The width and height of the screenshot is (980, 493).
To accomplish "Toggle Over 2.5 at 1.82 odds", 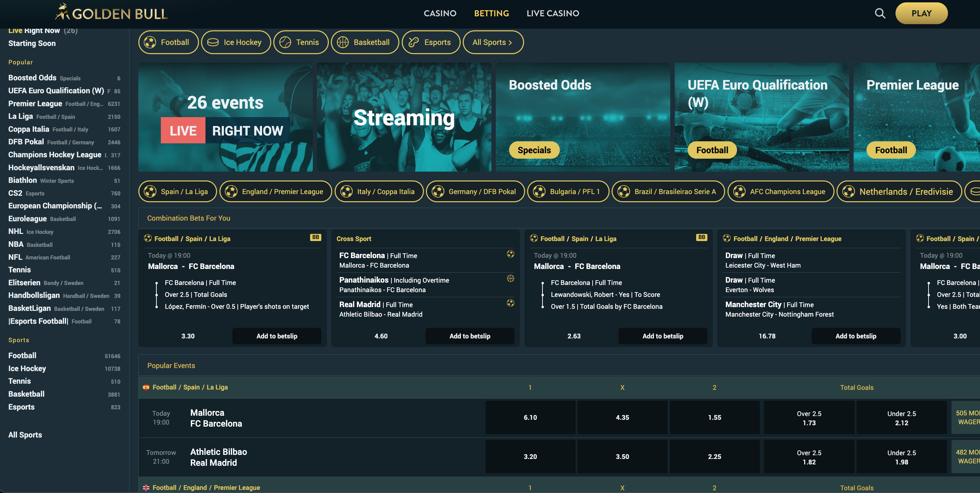I will [x=809, y=457].
